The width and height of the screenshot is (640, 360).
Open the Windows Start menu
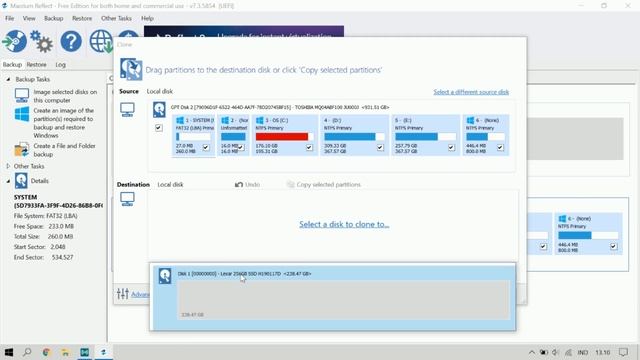9,352
